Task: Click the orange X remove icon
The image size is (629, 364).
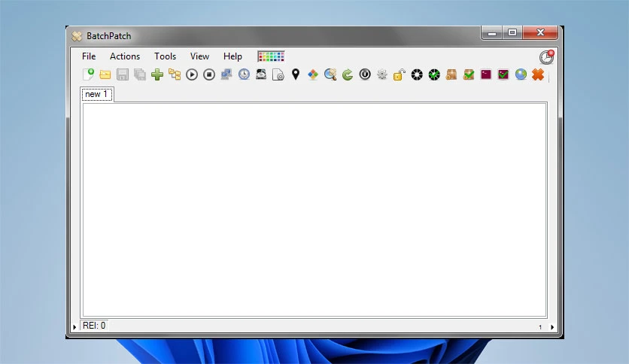Action: pyautogui.click(x=538, y=74)
